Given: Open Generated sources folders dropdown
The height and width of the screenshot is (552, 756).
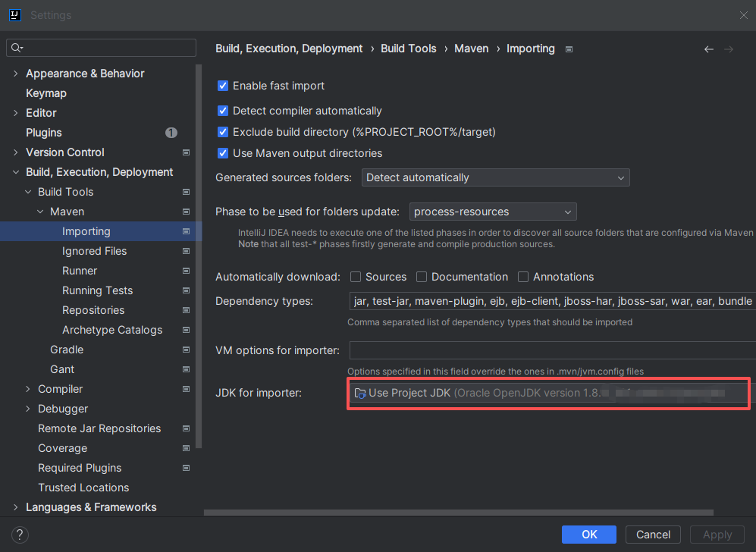Looking at the screenshot, I should [x=496, y=177].
